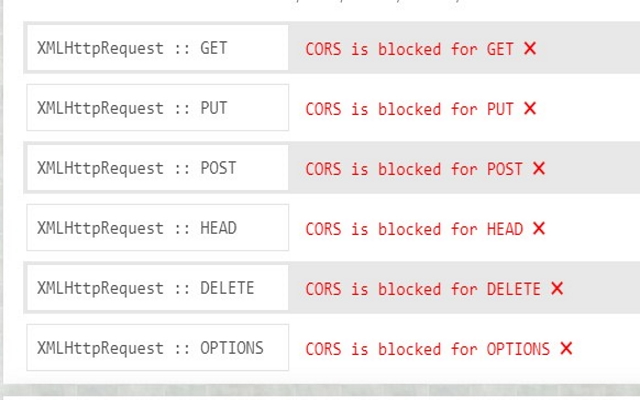Click the red X icon beside POST status

pos(539,168)
